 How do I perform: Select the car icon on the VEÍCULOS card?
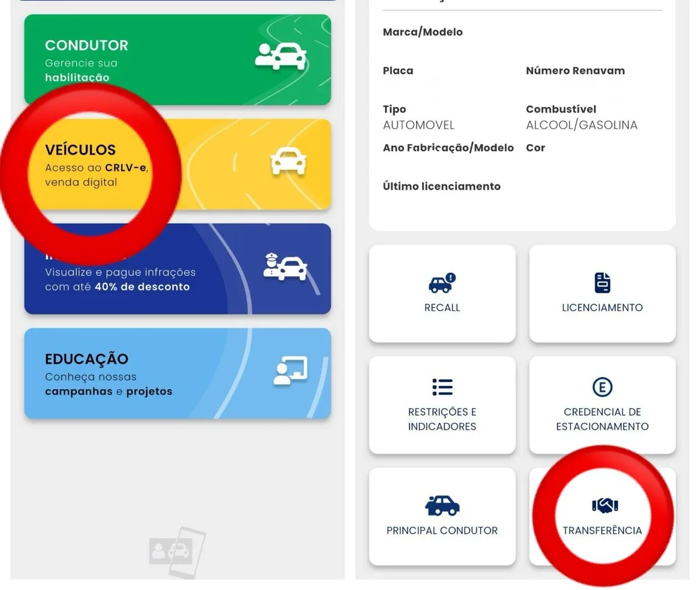288,160
